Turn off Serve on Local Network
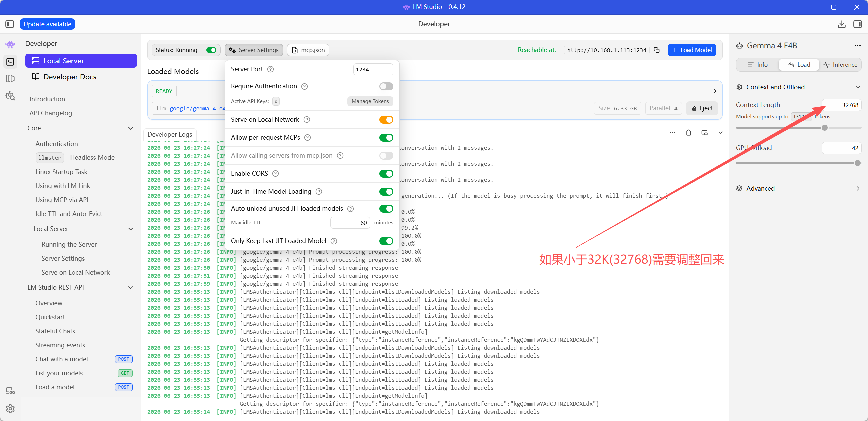The image size is (868, 421). click(386, 120)
